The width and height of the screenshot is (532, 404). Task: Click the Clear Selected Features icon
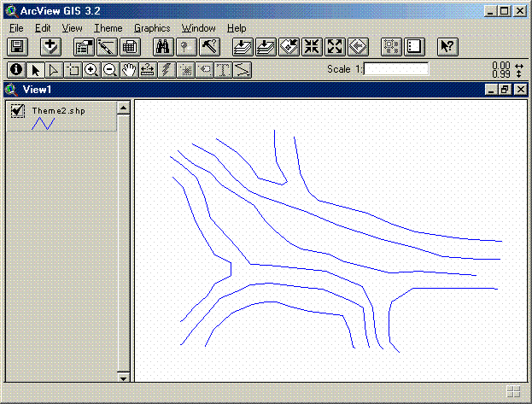coord(414,47)
